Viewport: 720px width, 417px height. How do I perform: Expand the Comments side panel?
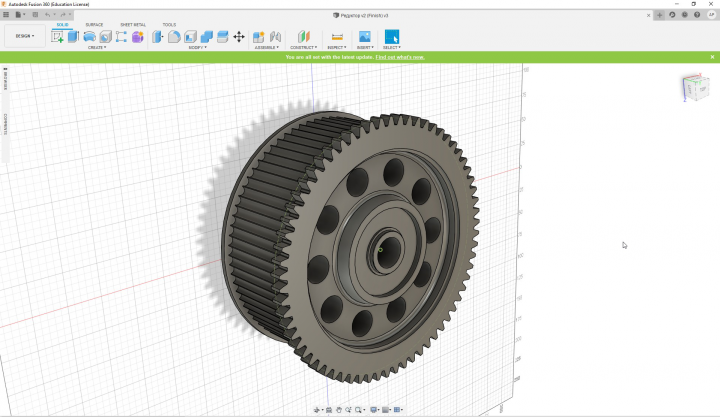5,124
